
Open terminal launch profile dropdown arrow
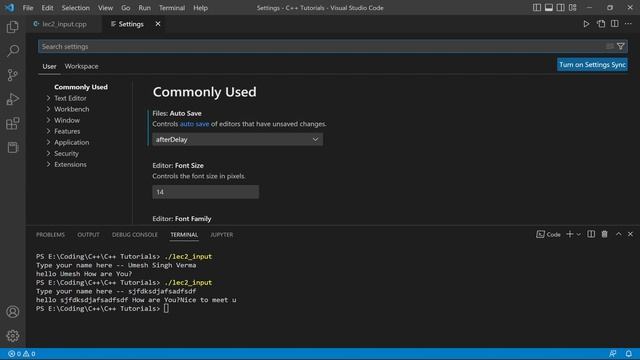pyautogui.click(x=578, y=235)
